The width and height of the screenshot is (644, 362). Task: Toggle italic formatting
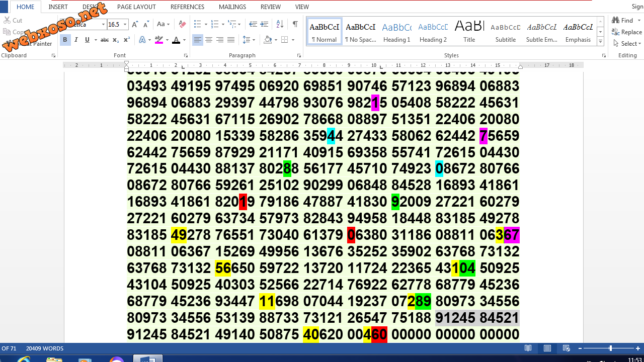76,40
